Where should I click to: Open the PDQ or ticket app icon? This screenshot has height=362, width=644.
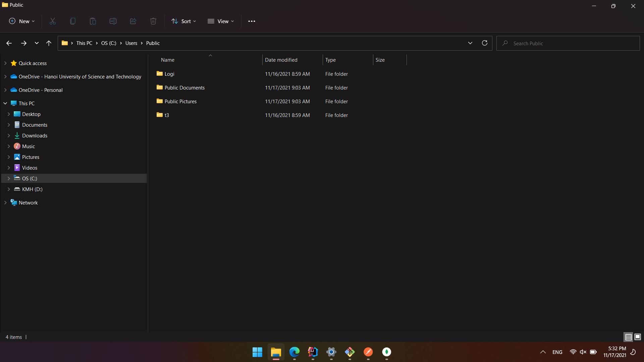350,352
